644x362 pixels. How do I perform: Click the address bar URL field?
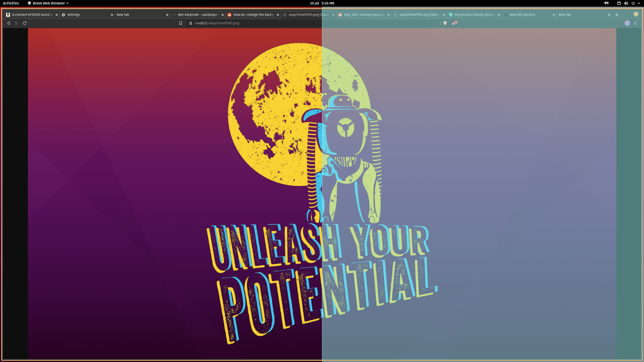pos(226,23)
